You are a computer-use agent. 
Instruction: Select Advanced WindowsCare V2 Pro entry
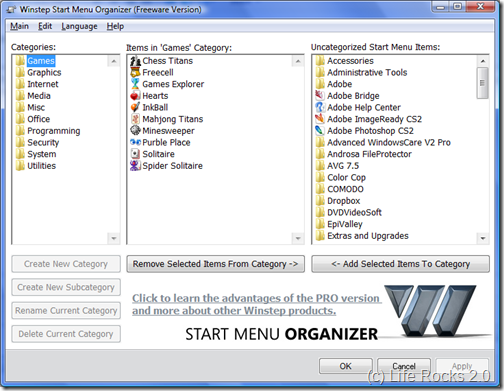tap(389, 142)
